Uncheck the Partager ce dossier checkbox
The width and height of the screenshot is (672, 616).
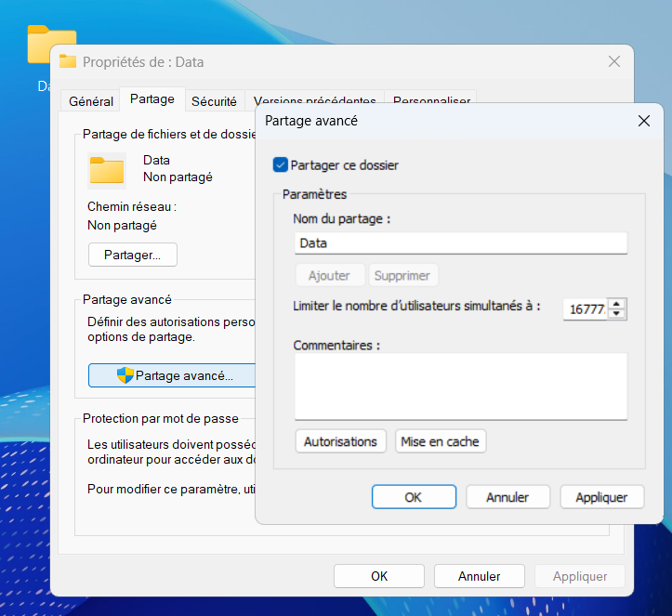click(281, 165)
